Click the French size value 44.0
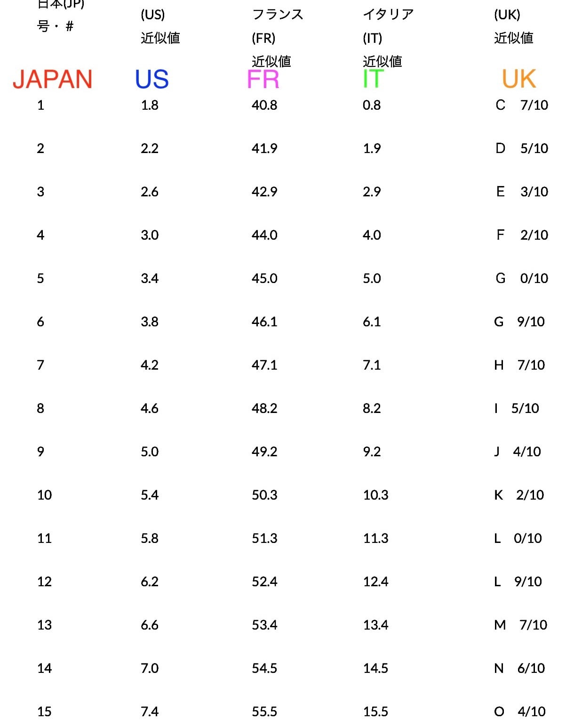 (x=264, y=235)
